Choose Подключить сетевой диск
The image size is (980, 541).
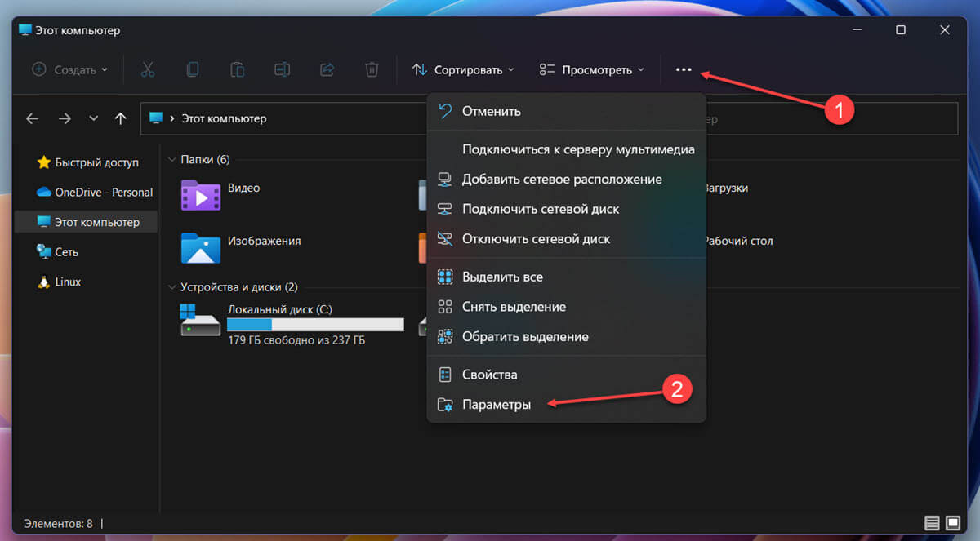click(566, 209)
